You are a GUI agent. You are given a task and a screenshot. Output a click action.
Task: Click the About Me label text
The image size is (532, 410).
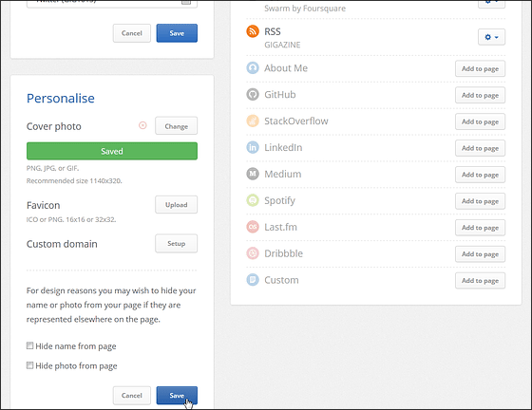coord(286,68)
